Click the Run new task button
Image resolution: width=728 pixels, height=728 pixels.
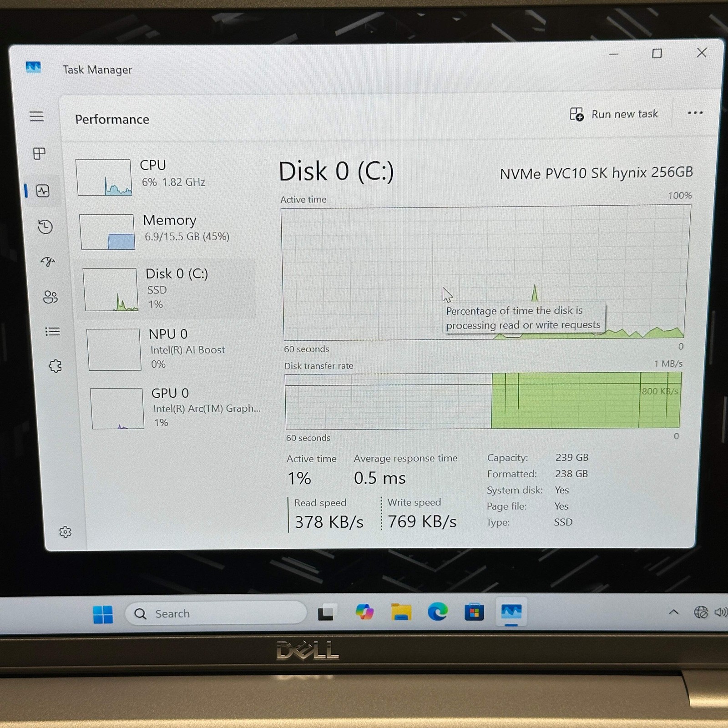[613, 114]
